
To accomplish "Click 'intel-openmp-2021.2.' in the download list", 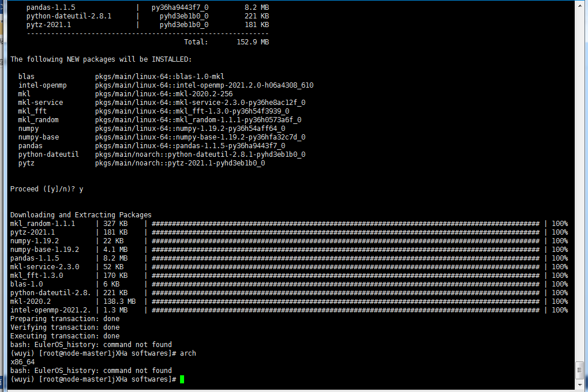I will coord(50,310).
